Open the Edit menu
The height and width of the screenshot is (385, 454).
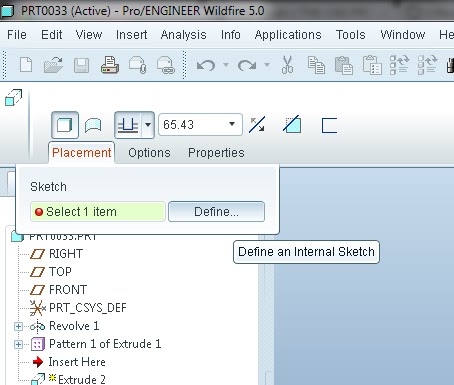pos(52,35)
